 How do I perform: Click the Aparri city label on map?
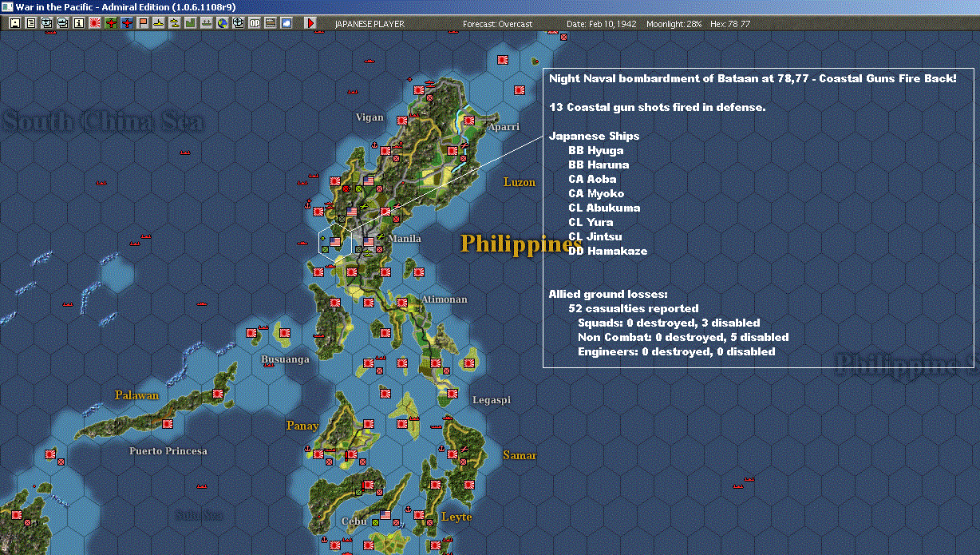click(504, 127)
